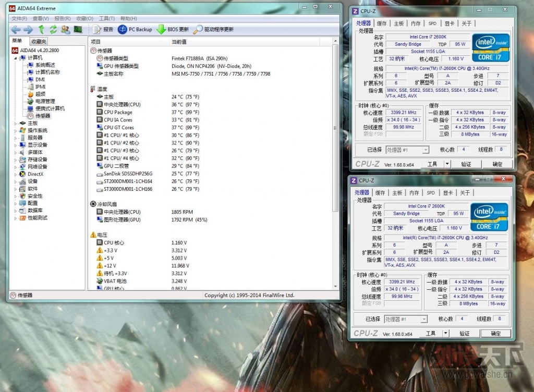Expand the 多媒体 tree node
534x392 pixels.
click(15, 152)
